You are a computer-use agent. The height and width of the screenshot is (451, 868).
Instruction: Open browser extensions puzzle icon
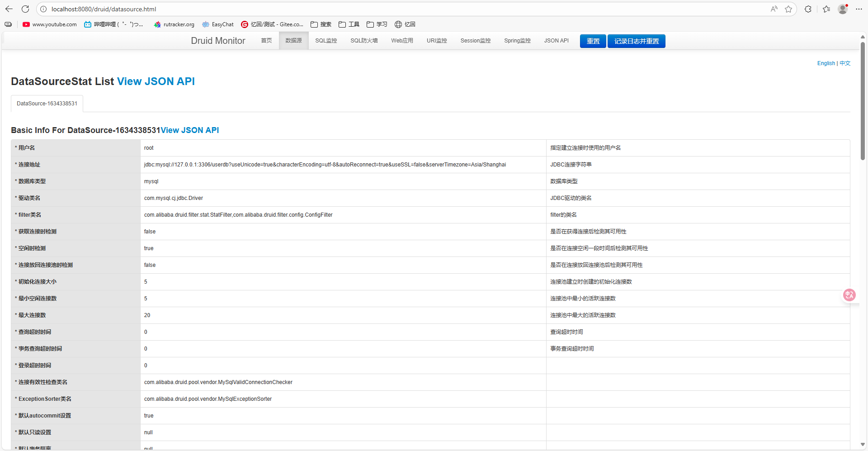808,9
